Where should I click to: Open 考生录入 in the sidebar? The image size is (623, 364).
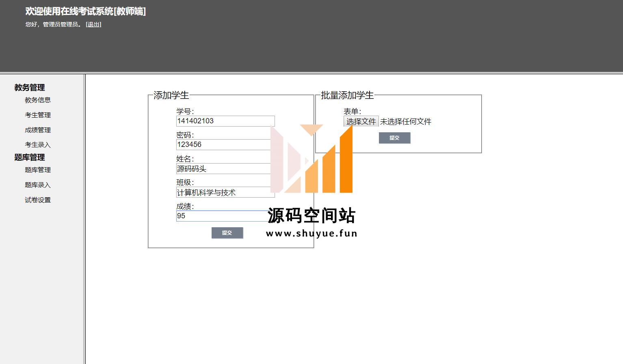tap(38, 144)
